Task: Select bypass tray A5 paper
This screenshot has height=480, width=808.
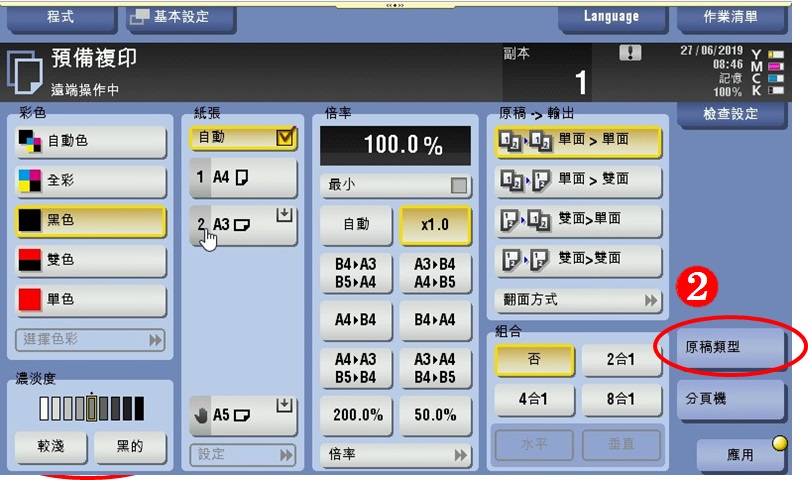Action: tap(243, 415)
